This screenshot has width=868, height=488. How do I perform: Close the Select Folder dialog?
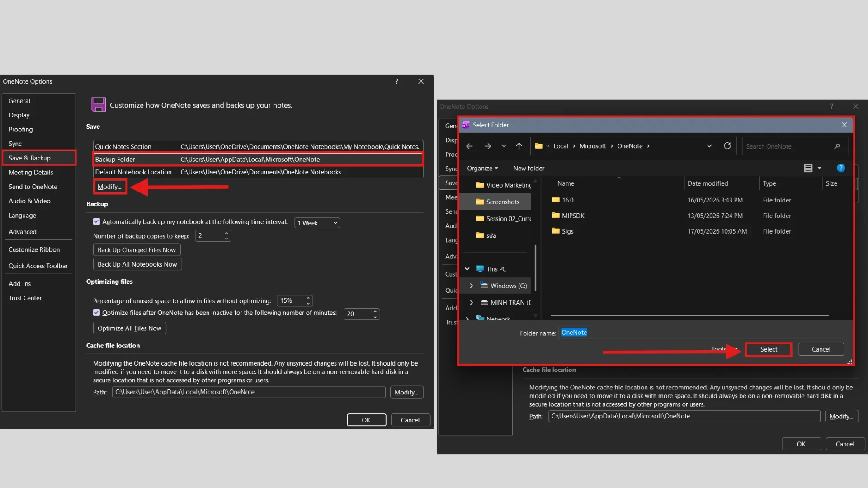click(x=844, y=125)
